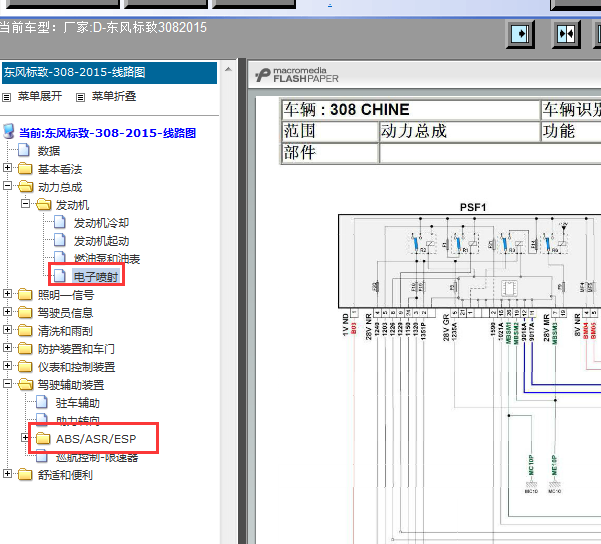Click the open folder icon of 驾驶辅助装置
Image resolution: width=601 pixels, height=544 pixels.
coord(25,384)
